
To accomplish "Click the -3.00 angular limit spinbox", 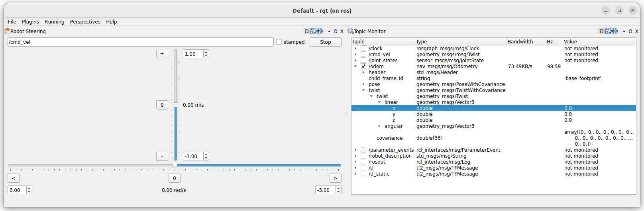I will tap(328, 190).
